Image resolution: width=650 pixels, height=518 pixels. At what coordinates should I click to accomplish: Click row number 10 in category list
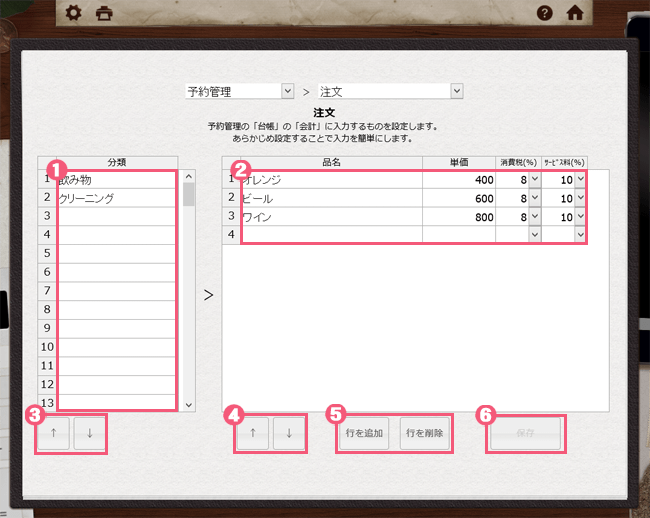tap(47, 347)
